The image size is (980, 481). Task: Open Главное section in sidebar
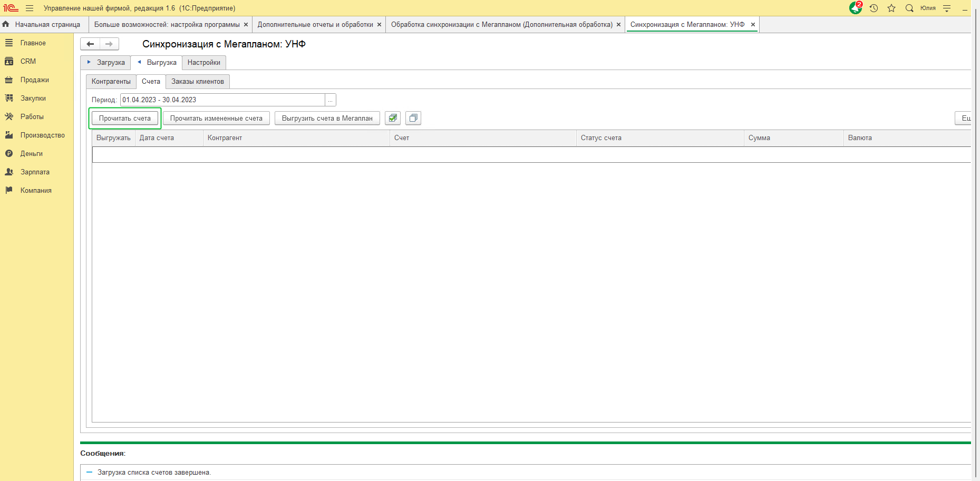(x=33, y=43)
